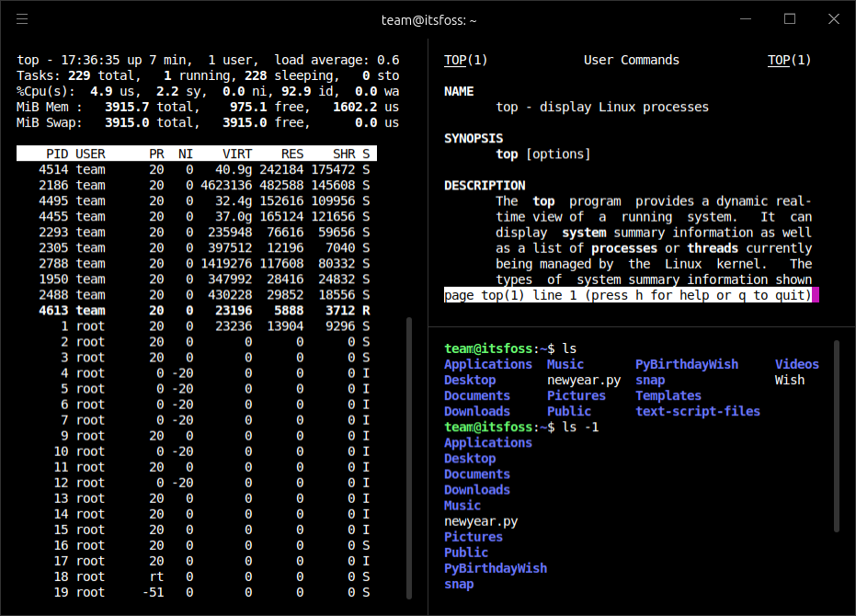Click Documents in the ls -1 output
The width and height of the screenshot is (856, 616).
pyautogui.click(x=476, y=474)
